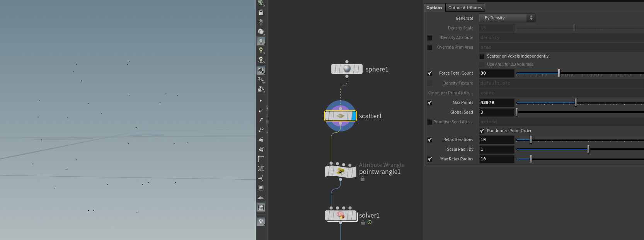
Task: Uncheck the Max Points checkbox
Action: pyautogui.click(x=429, y=103)
